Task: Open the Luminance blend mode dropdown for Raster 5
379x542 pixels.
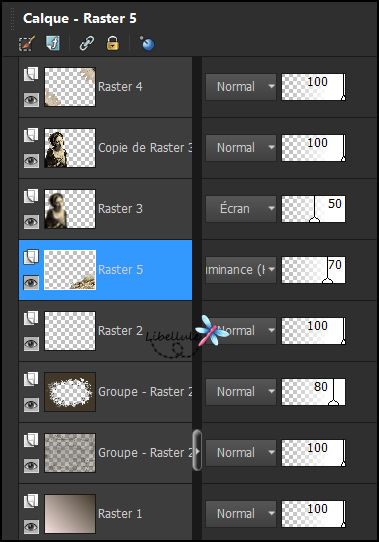Action: (241, 270)
